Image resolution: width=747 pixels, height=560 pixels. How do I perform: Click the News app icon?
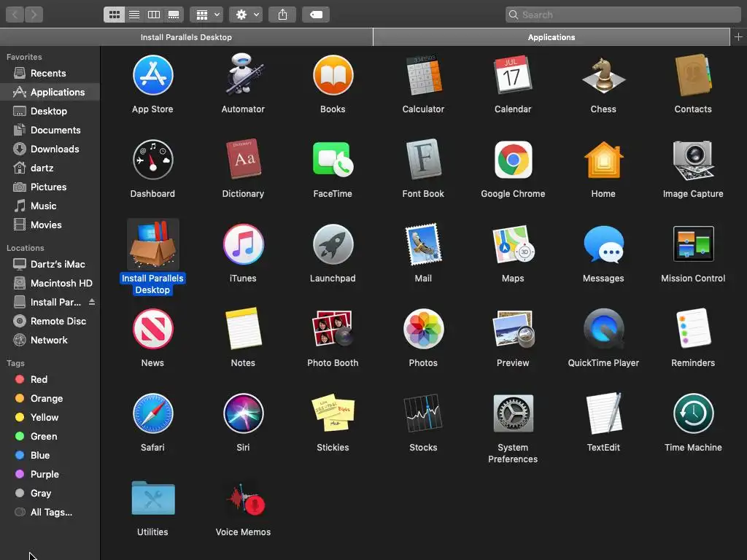point(152,329)
